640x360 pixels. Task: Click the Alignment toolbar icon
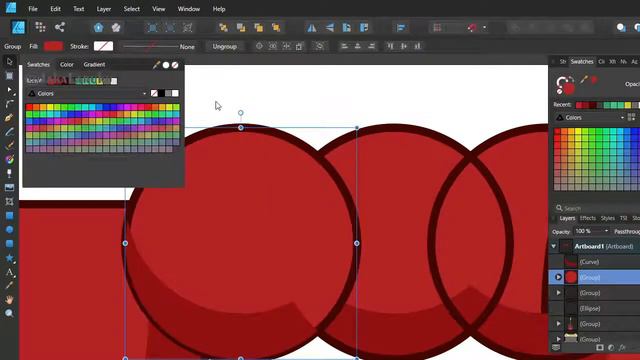pos(401,27)
